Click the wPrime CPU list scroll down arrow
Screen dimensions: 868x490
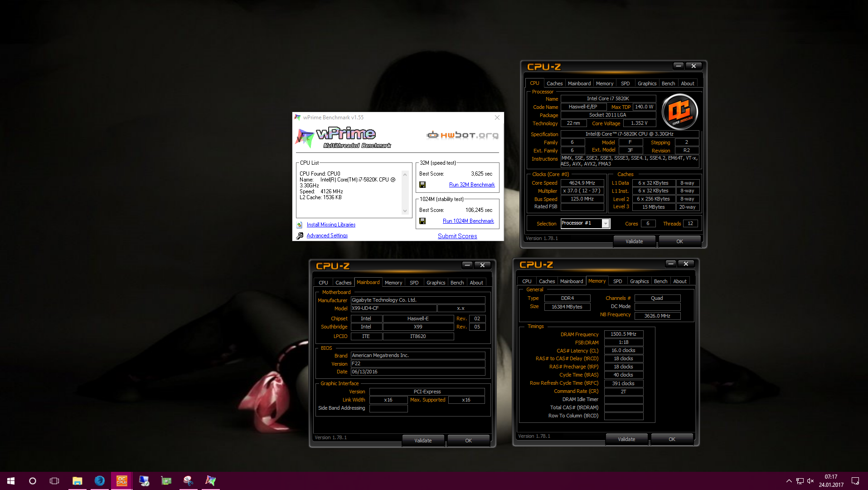pos(405,211)
